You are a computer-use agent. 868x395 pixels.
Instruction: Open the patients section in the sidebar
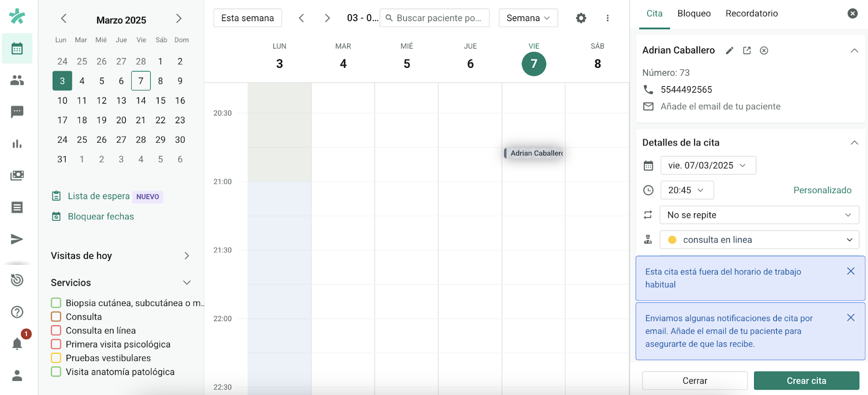pos(17,80)
